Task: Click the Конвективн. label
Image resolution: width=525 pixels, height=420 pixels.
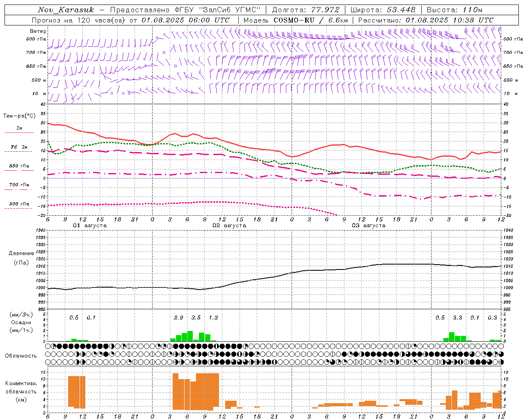Action: tap(21, 383)
